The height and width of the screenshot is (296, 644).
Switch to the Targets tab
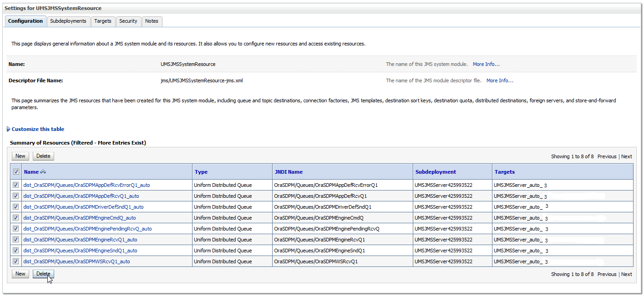click(103, 21)
